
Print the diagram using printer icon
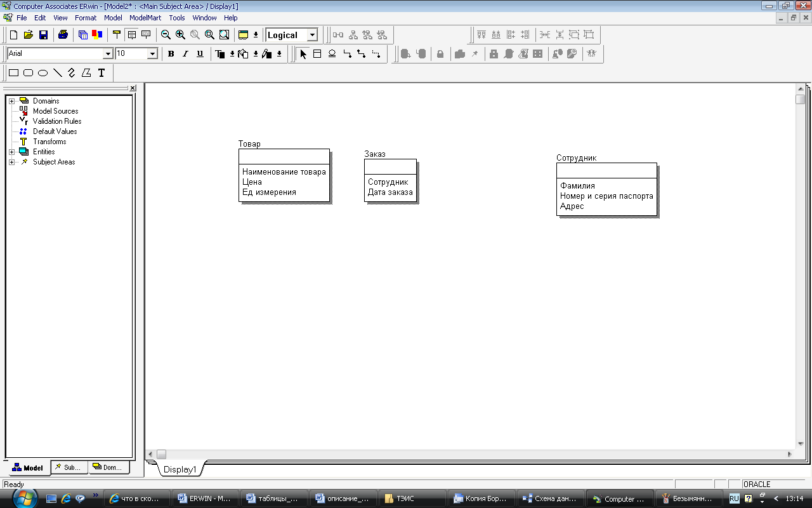[x=63, y=35]
